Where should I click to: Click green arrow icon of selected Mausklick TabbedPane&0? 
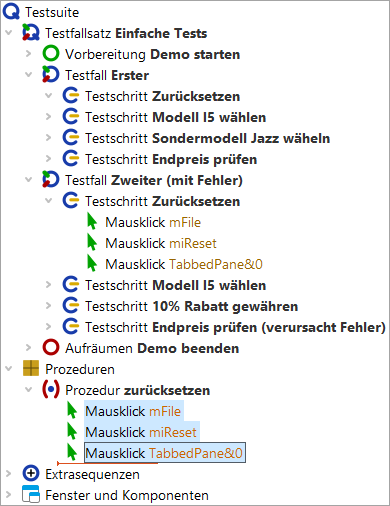72,453
